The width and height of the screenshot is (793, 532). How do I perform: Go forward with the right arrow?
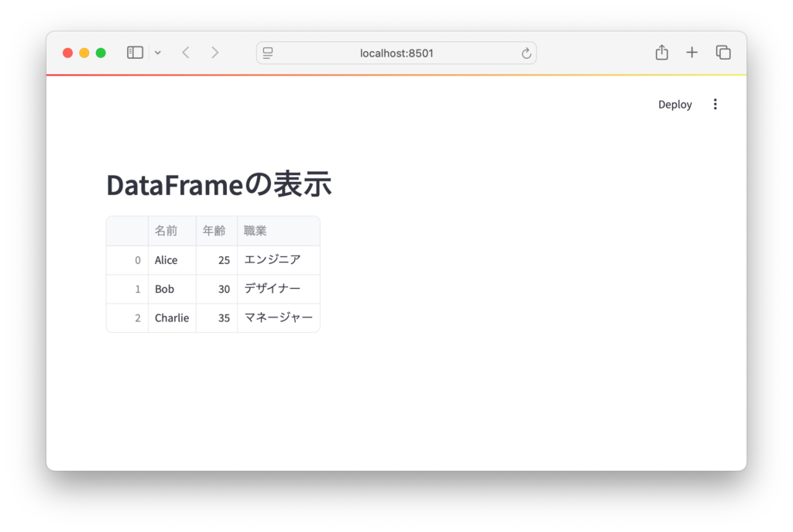click(x=215, y=53)
